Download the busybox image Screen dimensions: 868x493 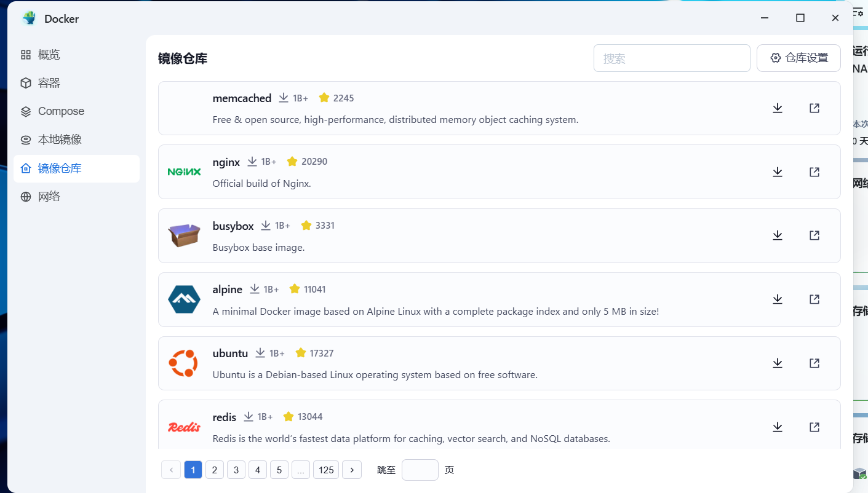coord(778,235)
